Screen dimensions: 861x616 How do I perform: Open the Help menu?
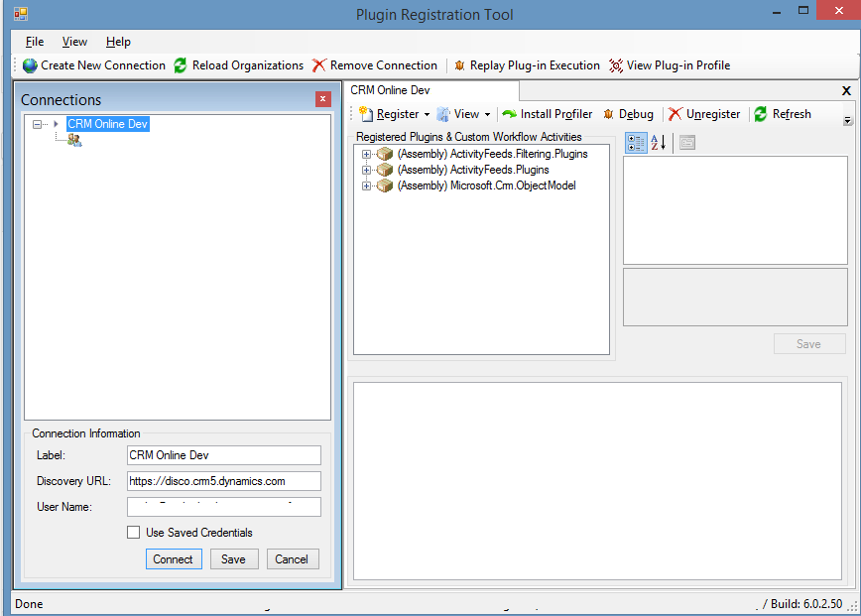coord(118,42)
